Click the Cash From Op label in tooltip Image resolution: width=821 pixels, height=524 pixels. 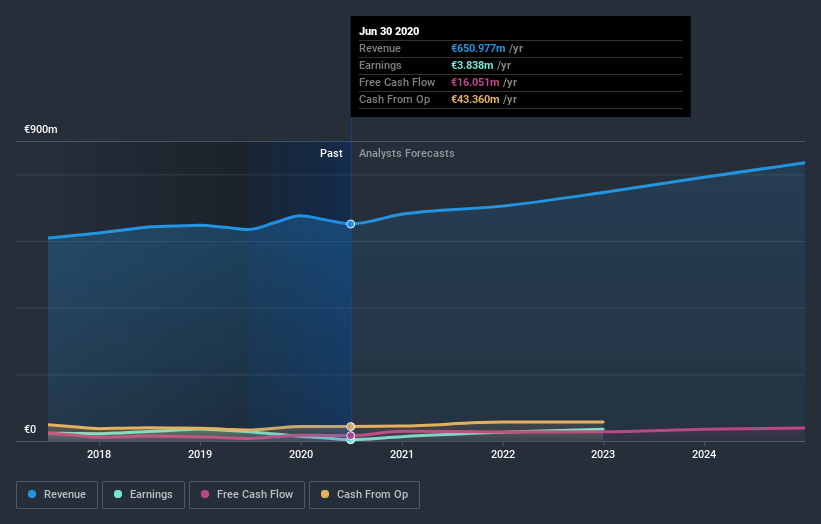pyautogui.click(x=394, y=99)
